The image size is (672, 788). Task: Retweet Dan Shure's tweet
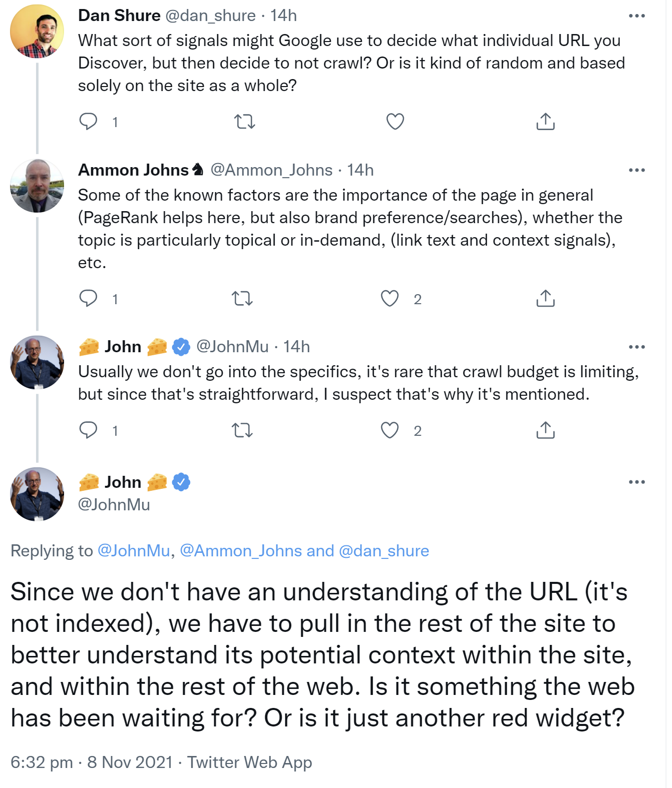click(245, 122)
